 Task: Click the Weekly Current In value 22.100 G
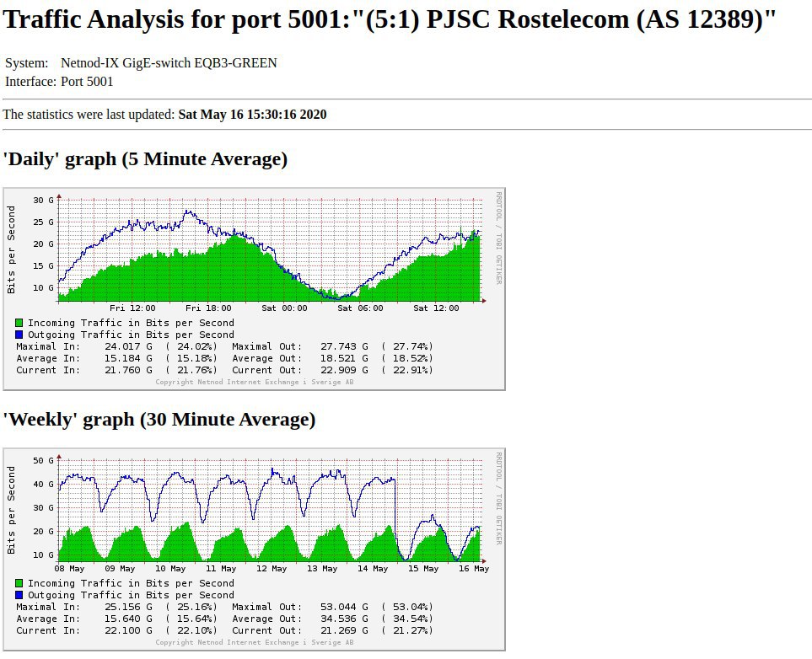coord(128,630)
